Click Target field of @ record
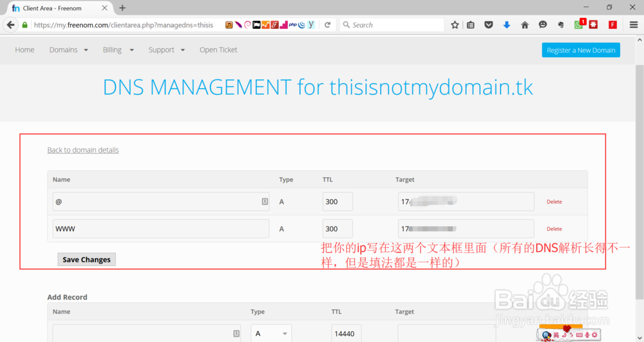The width and height of the screenshot is (644, 342). pyautogui.click(x=466, y=202)
